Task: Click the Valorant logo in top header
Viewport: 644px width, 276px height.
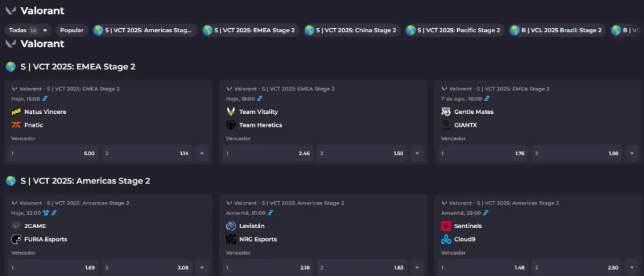Action: coord(11,11)
